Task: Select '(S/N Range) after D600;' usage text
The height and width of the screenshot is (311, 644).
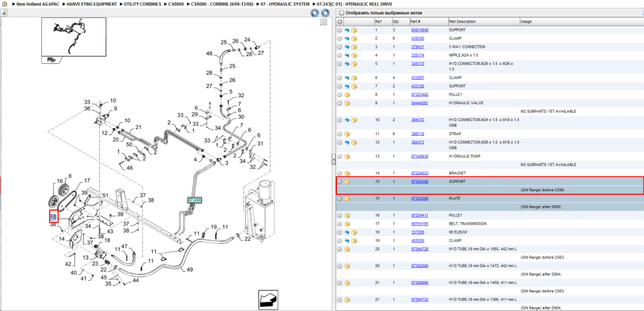Action: pos(540,207)
